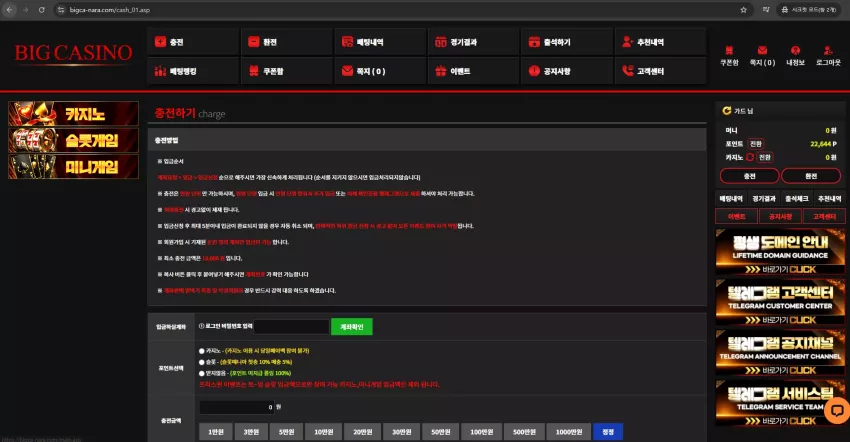
Task: Select the 카지노 bonus radio option
Action: [202, 351]
